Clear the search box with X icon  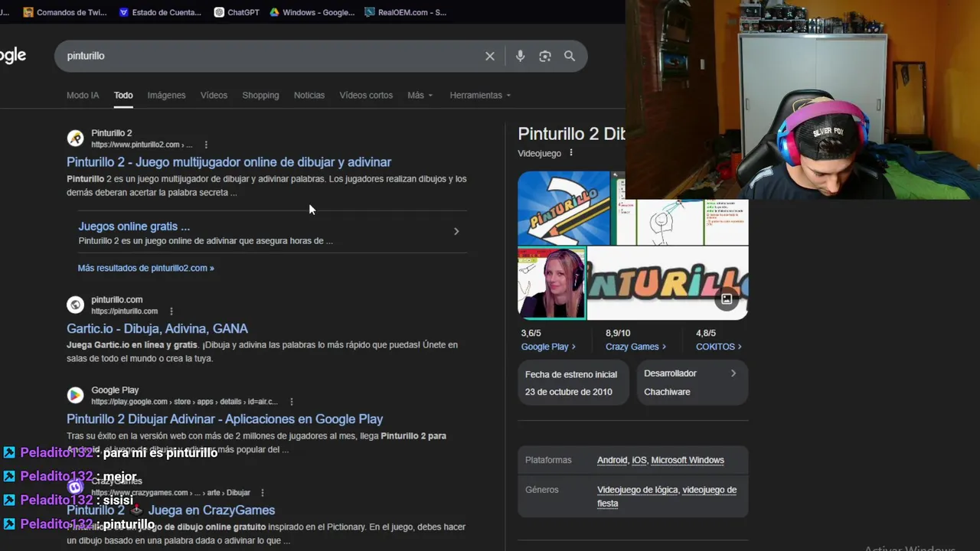(490, 56)
